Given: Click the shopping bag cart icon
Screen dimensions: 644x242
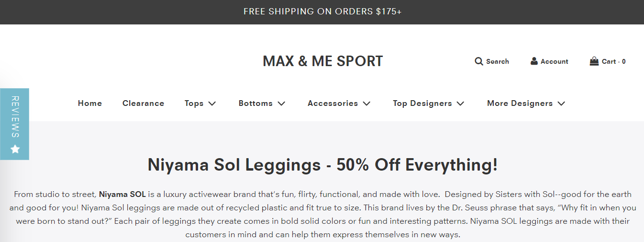Looking at the screenshot, I should [594, 61].
